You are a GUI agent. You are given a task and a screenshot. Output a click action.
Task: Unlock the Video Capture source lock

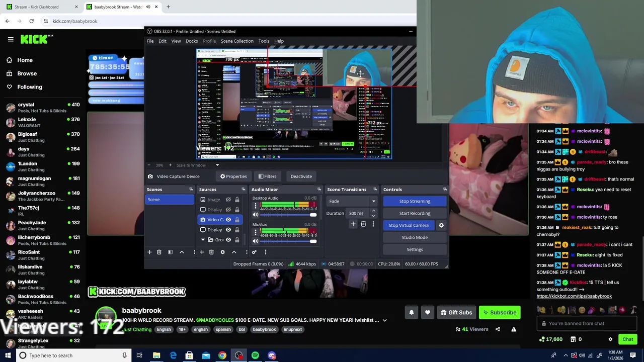237,220
